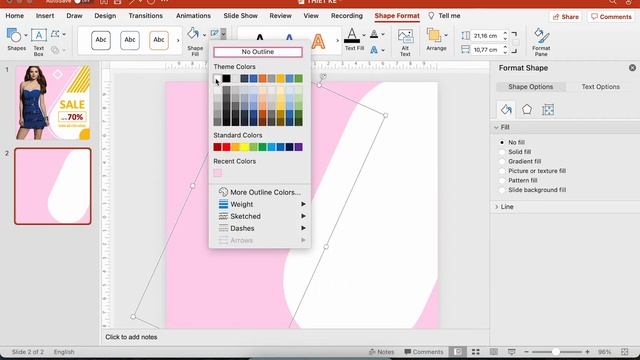
Task: Select Solid fill option
Action: coord(502,152)
